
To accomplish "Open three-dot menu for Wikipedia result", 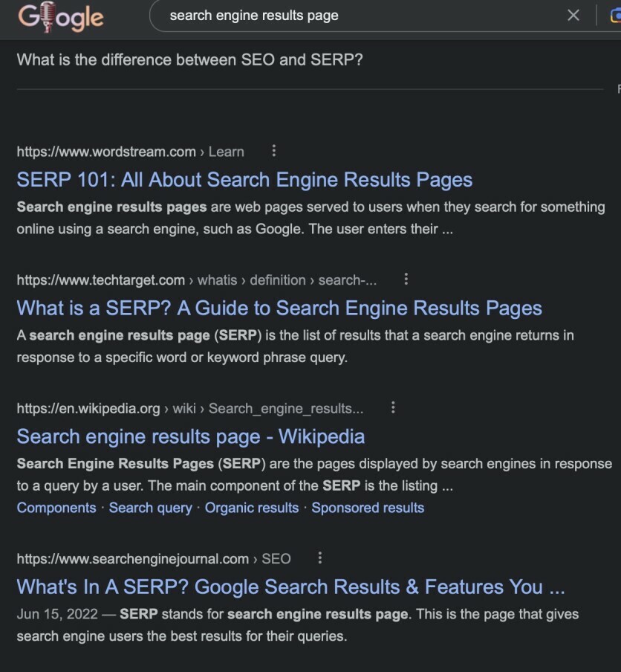I will (393, 407).
